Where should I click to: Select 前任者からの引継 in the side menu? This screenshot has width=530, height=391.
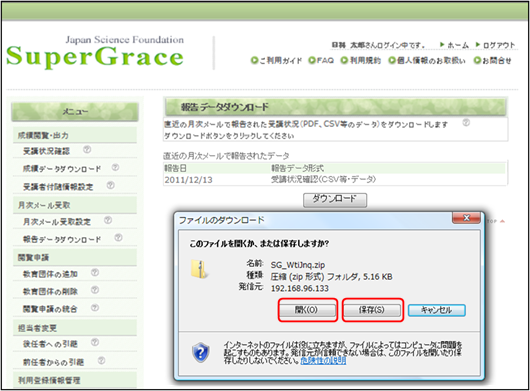click(x=53, y=362)
